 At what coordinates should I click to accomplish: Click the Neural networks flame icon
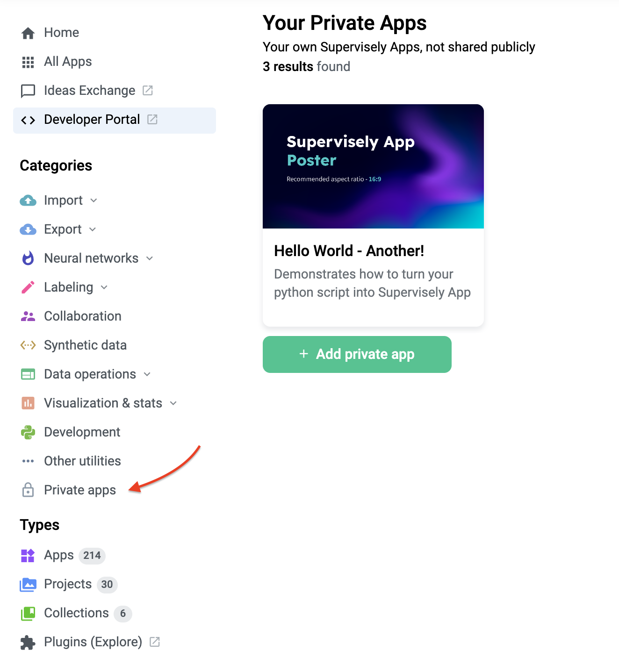[28, 258]
